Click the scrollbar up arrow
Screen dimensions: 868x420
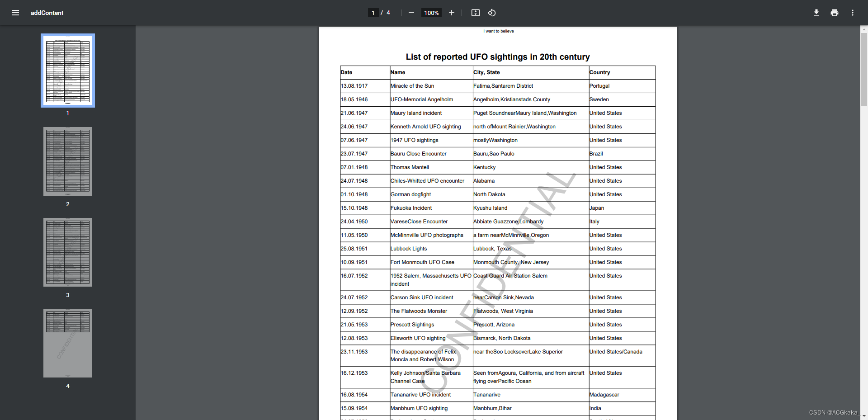pos(864,29)
